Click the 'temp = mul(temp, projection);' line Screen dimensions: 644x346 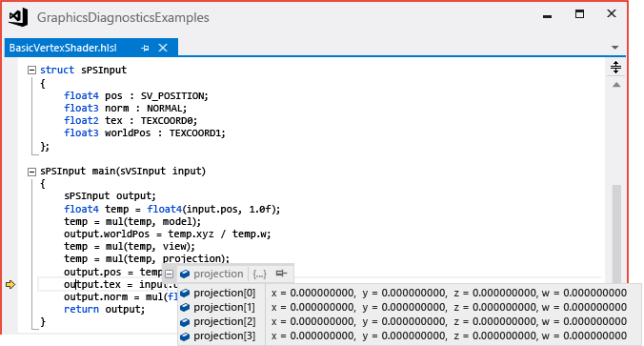(x=147, y=259)
